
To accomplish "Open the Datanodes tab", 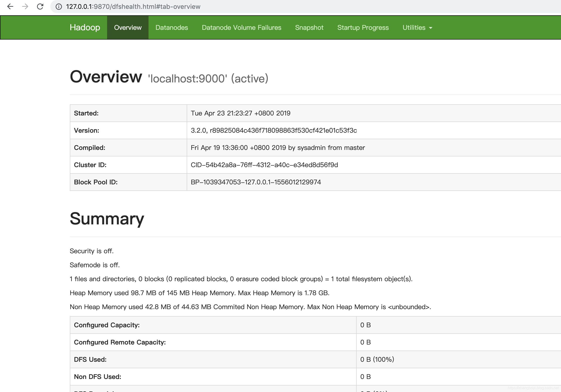I will click(x=172, y=27).
